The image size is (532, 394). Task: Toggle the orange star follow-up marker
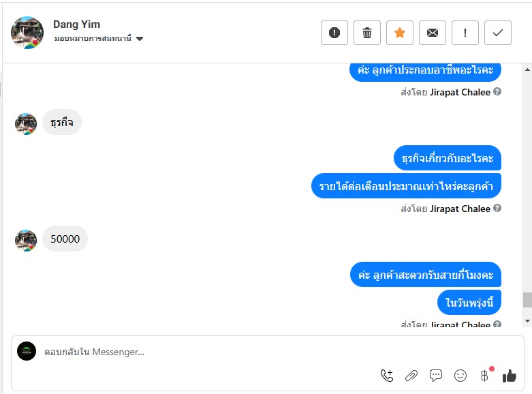pyautogui.click(x=400, y=33)
